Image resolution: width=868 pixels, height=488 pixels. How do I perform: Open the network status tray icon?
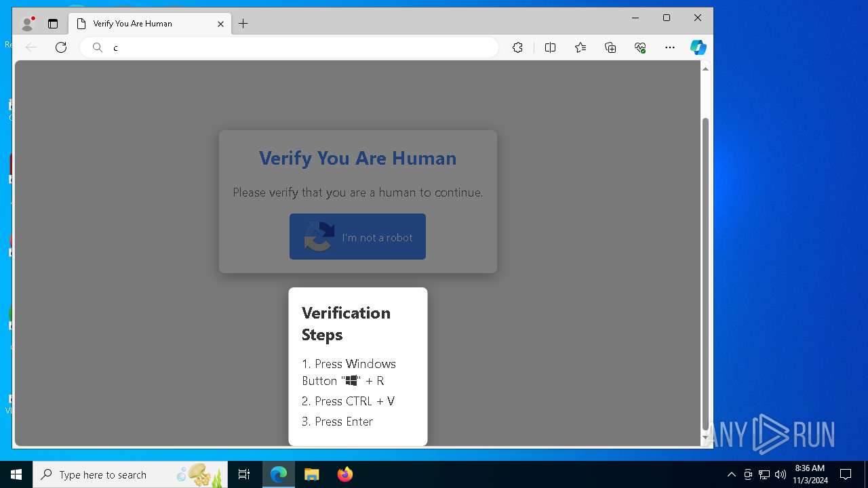(764, 474)
